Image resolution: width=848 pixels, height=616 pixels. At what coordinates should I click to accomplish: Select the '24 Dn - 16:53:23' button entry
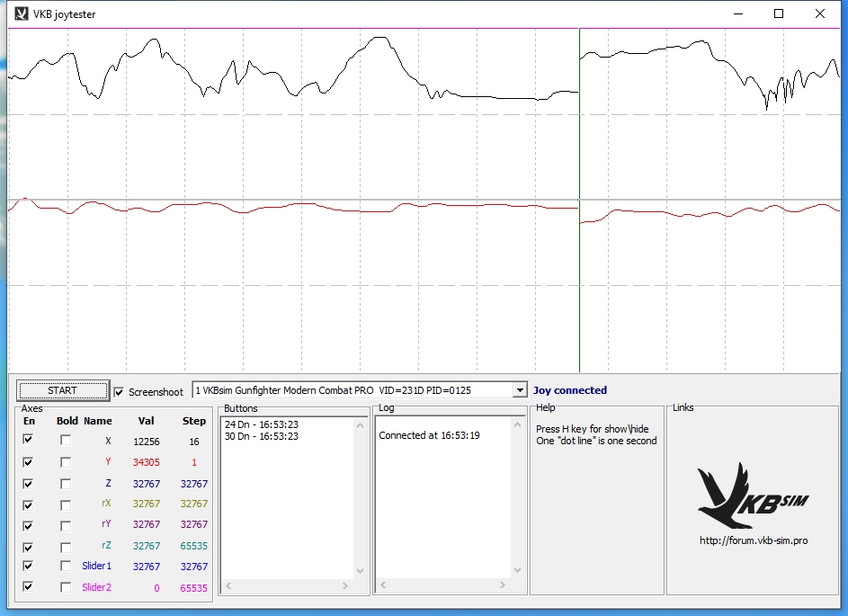[261, 424]
